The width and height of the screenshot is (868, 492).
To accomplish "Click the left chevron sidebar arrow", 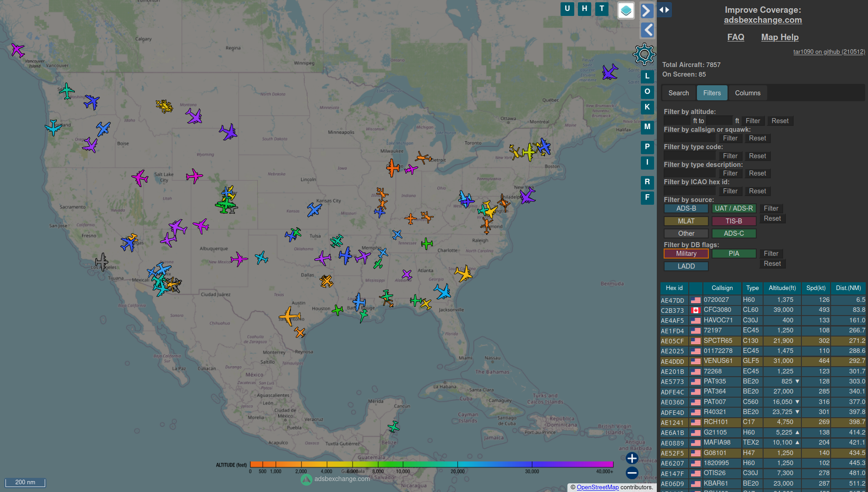I will pos(647,30).
